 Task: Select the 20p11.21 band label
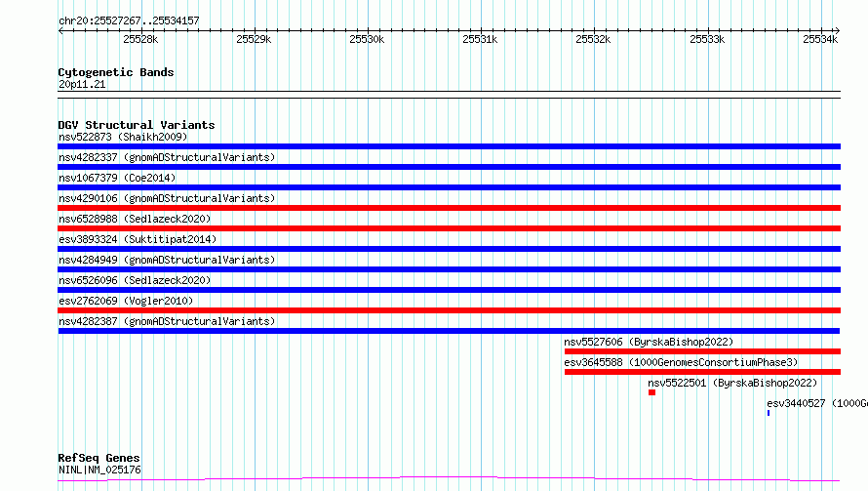coord(82,84)
